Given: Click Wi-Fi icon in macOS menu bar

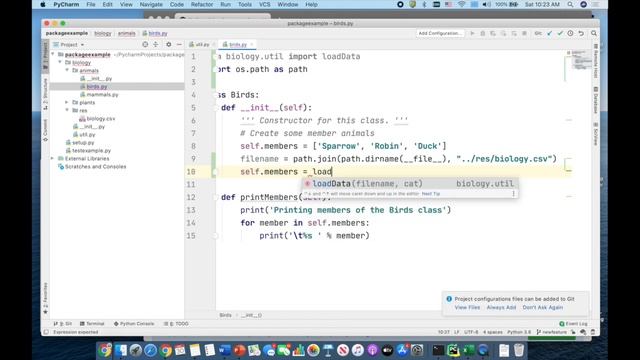Looking at the screenshot, I should pos(462,4).
